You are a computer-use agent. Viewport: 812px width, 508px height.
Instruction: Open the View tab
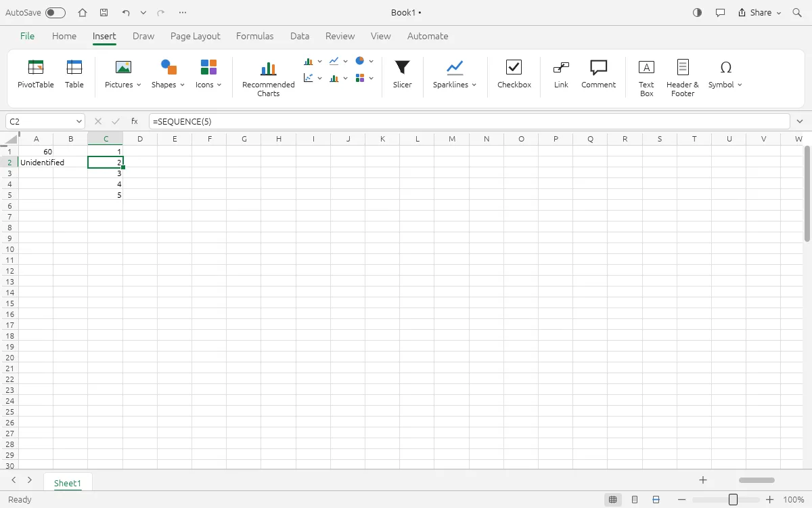381,36
